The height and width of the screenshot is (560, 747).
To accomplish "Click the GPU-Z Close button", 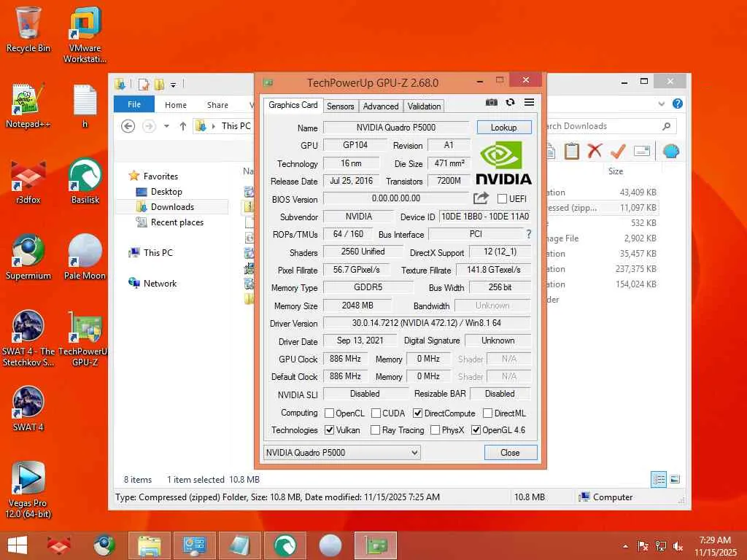I will pos(510,452).
